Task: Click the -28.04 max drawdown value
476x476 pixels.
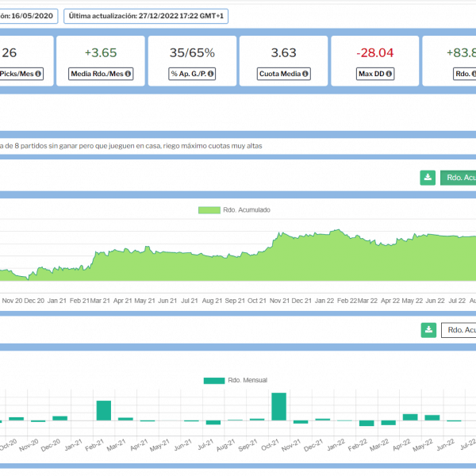Action: [375, 53]
